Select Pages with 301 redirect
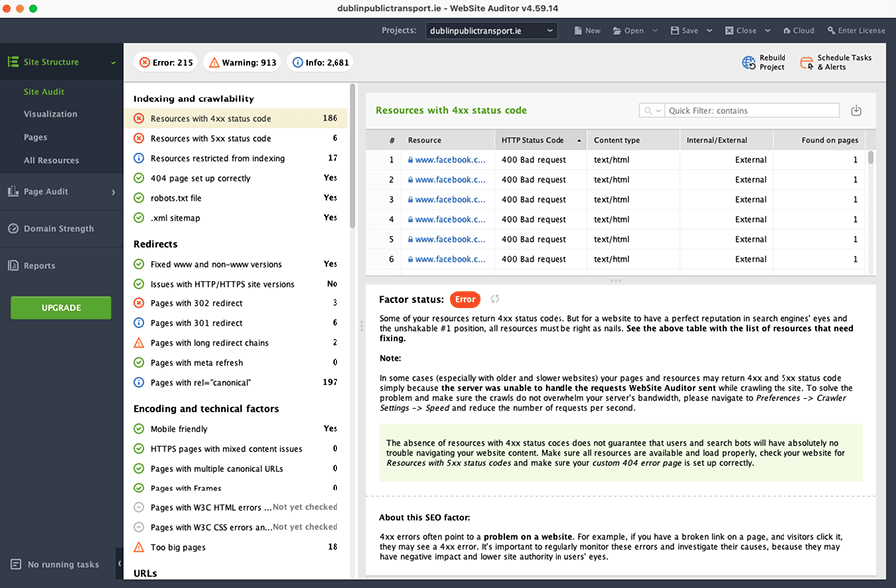This screenshot has height=588, width=896. pyautogui.click(x=235, y=323)
